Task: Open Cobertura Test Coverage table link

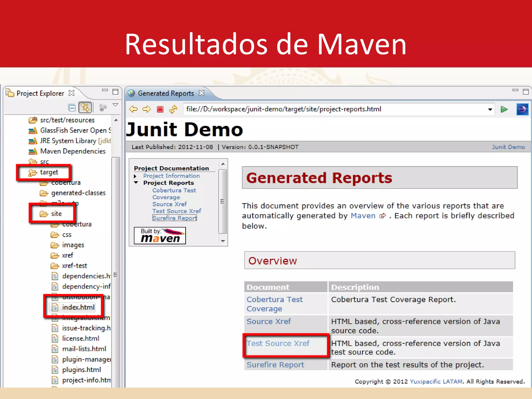Action: coord(275,304)
